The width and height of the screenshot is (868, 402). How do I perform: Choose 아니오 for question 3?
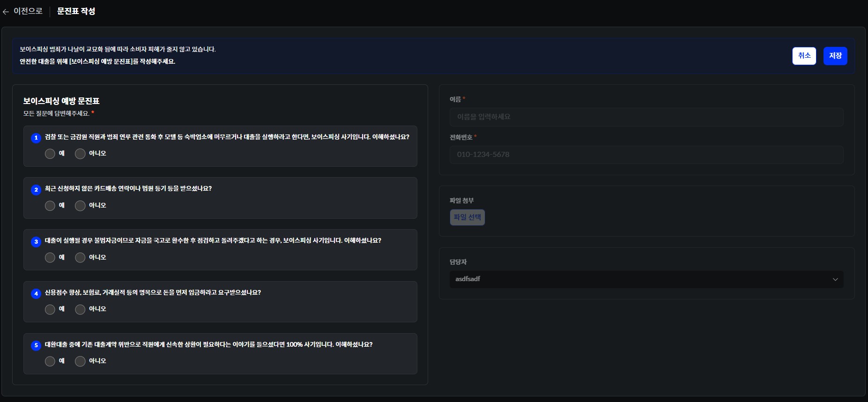coord(80,258)
